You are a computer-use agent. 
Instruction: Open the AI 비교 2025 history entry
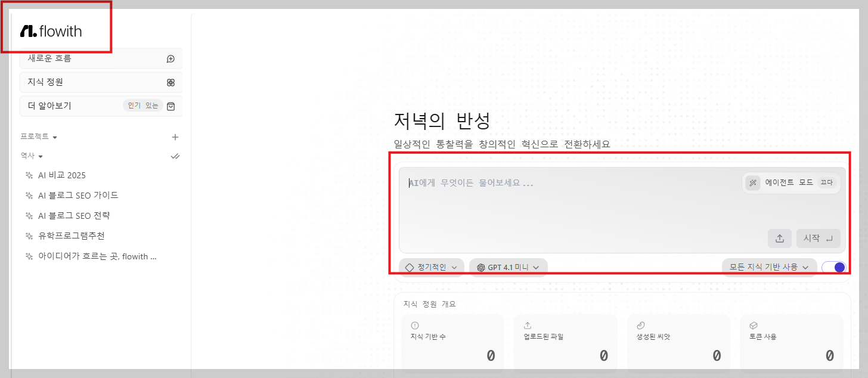click(63, 175)
